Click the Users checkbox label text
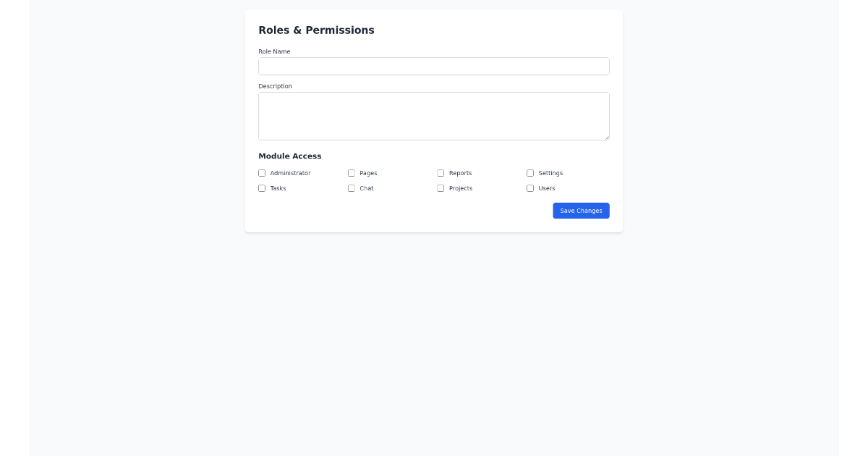The image size is (868, 456). click(546, 188)
